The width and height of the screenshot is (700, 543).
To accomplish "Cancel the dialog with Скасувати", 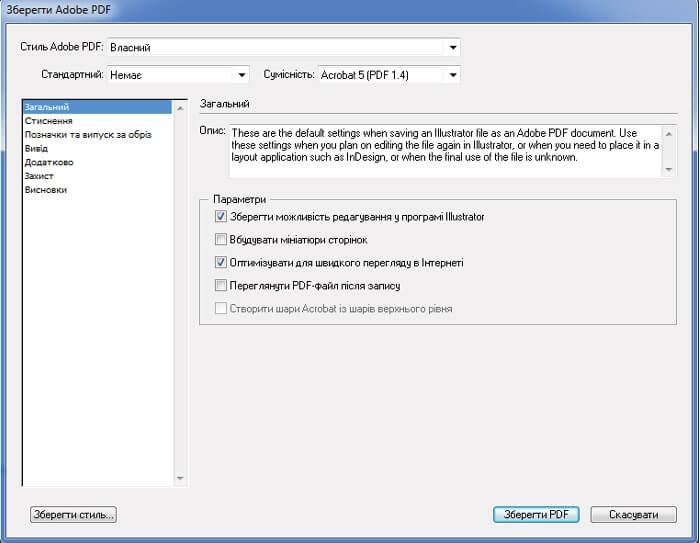I will tap(633, 514).
